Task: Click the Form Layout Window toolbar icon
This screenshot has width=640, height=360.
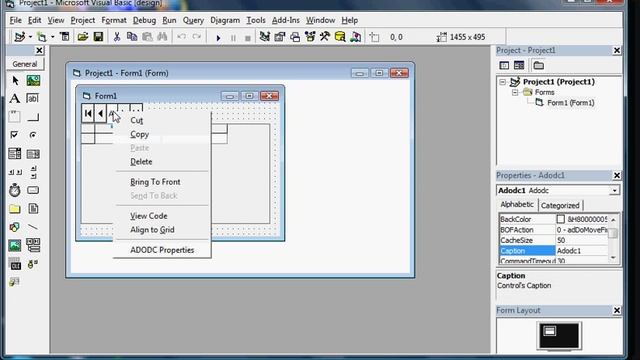Action: (x=295, y=37)
